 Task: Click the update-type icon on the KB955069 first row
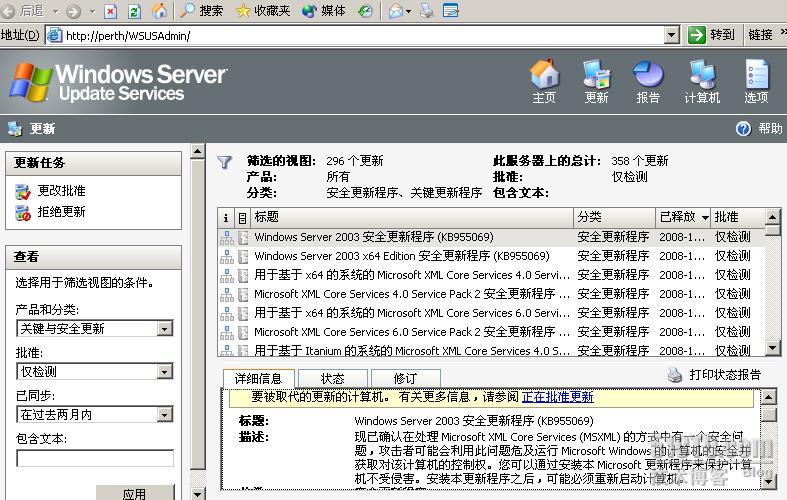tap(226, 237)
